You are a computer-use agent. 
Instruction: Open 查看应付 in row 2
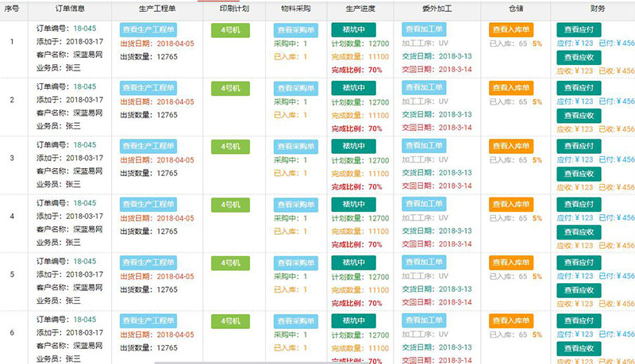(579, 88)
